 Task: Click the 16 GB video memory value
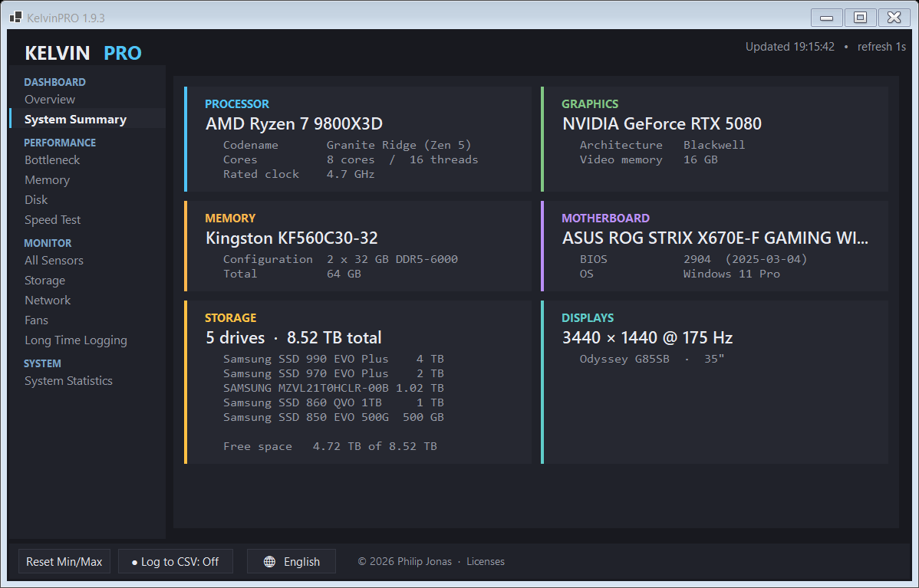(x=700, y=159)
